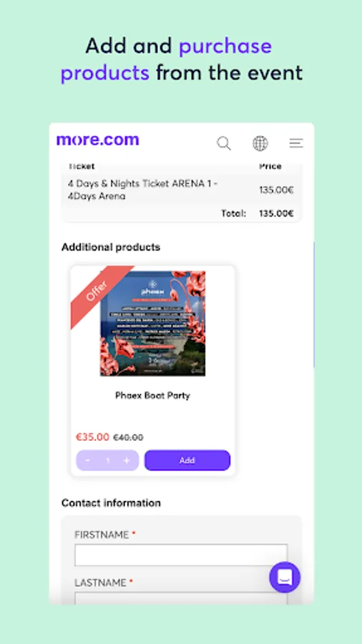Image resolution: width=362 pixels, height=644 pixels.
Task: Open the Phaex Boat Party poster image
Action: click(152, 323)
